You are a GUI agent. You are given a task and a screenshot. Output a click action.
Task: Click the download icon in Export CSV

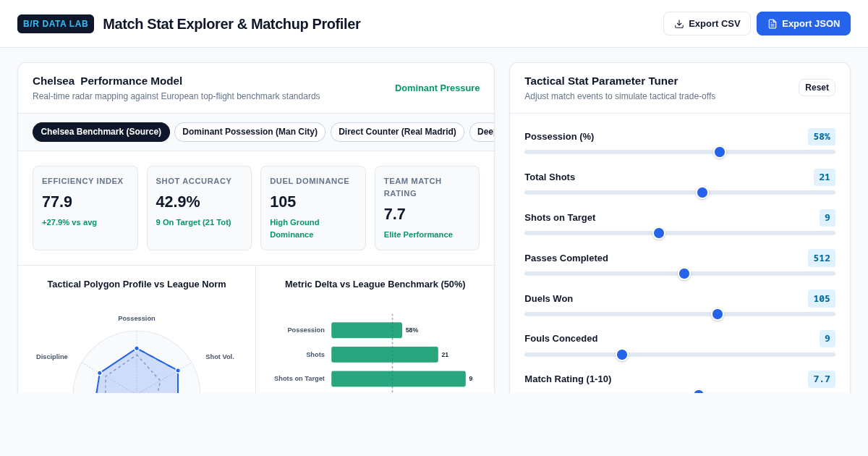pos(679,24)
